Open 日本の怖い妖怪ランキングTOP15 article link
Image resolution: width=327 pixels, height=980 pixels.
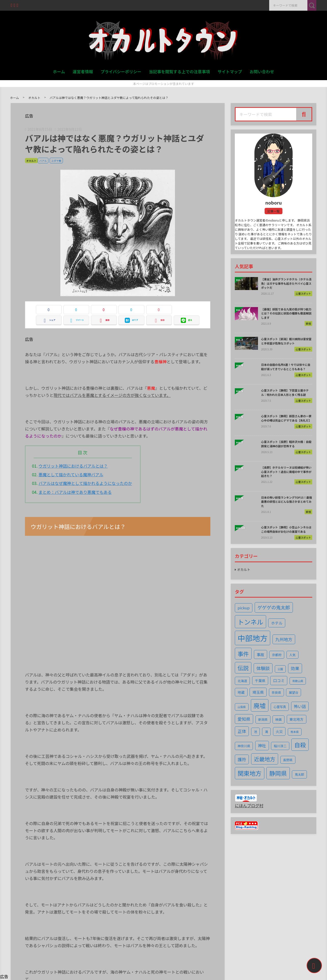click(x=286, y=502)
